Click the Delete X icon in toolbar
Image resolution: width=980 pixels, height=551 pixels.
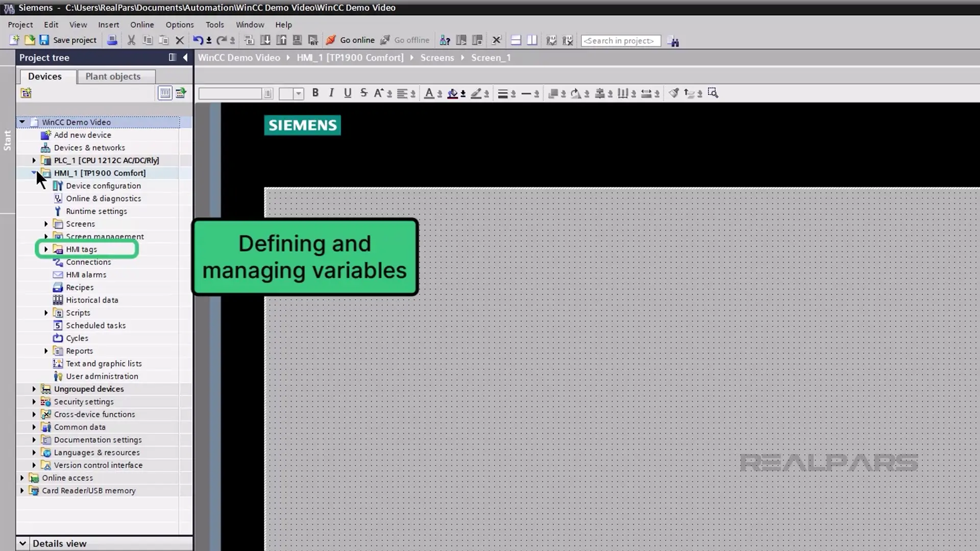coord(180,40)
